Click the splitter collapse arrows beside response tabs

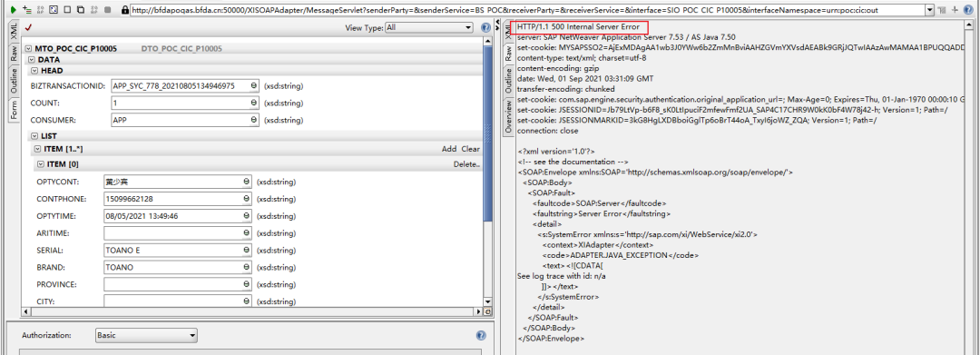pos(497,25)
